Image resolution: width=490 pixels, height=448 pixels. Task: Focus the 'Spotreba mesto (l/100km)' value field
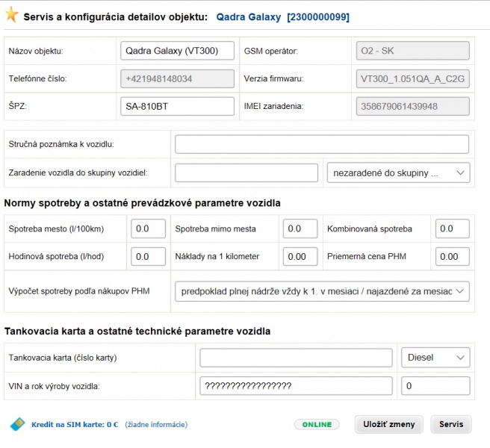[148, 228]
